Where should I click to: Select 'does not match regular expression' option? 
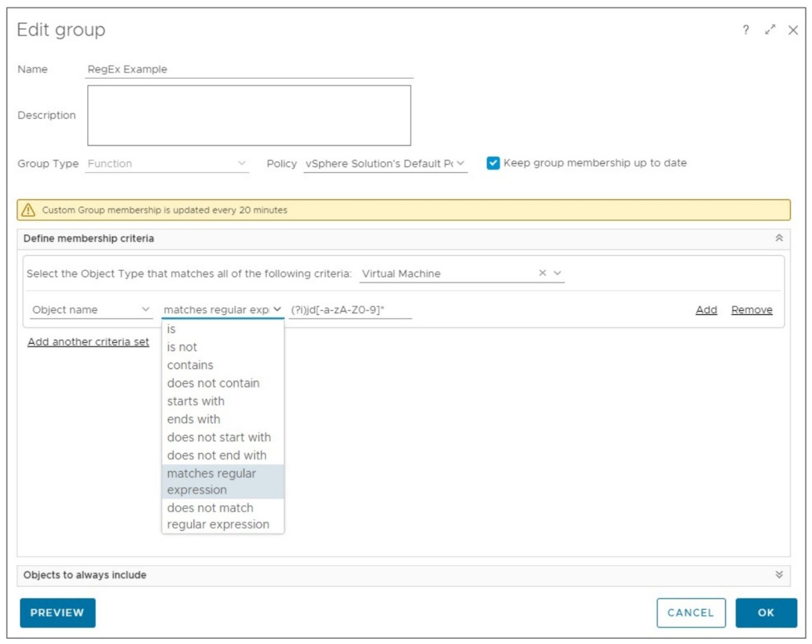point(218,516)
